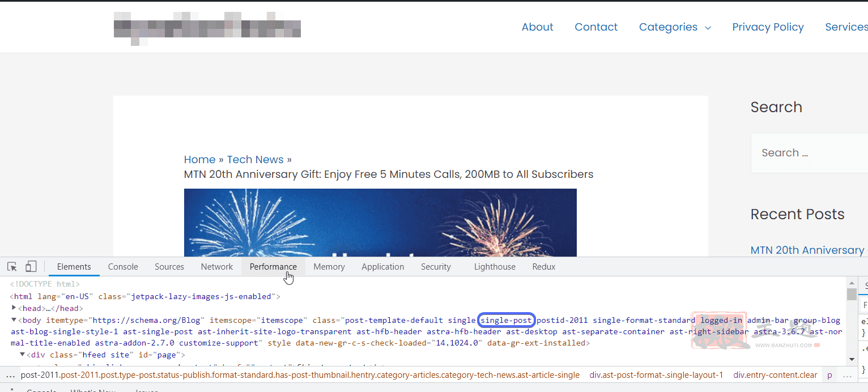This screenshot has width=868, height=392.
Task: Select div.ast-post-format-.single-layout-1 breadcrumb
Action: (x=656, y=375)
